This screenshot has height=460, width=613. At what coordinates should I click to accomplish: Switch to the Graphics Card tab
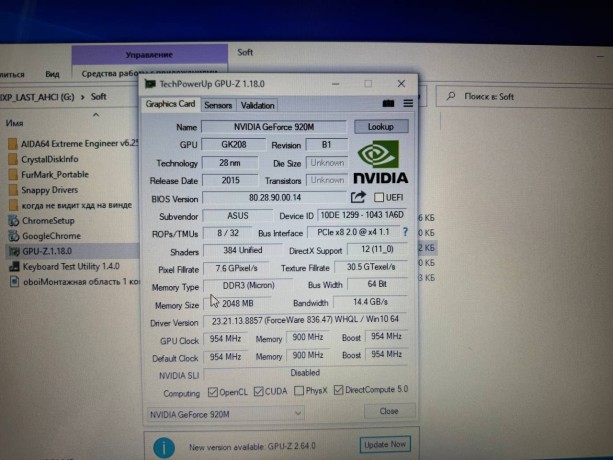(170, 104)
